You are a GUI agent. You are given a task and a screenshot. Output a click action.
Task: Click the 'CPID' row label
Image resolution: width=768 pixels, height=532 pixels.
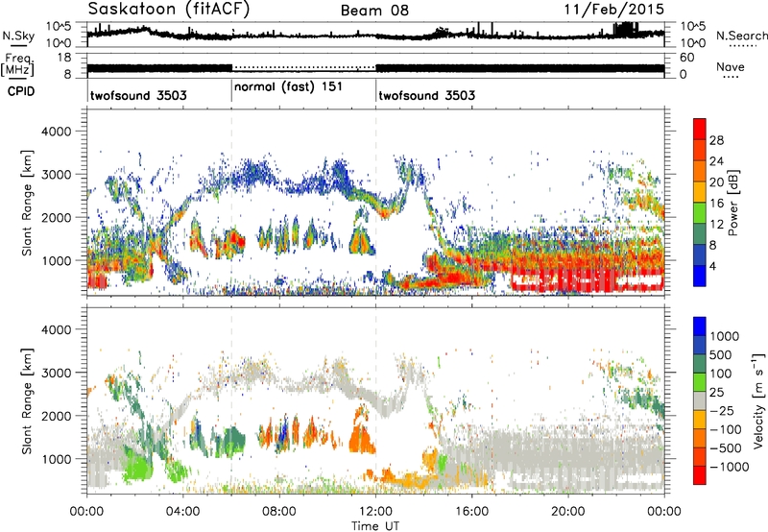point(21,91)
